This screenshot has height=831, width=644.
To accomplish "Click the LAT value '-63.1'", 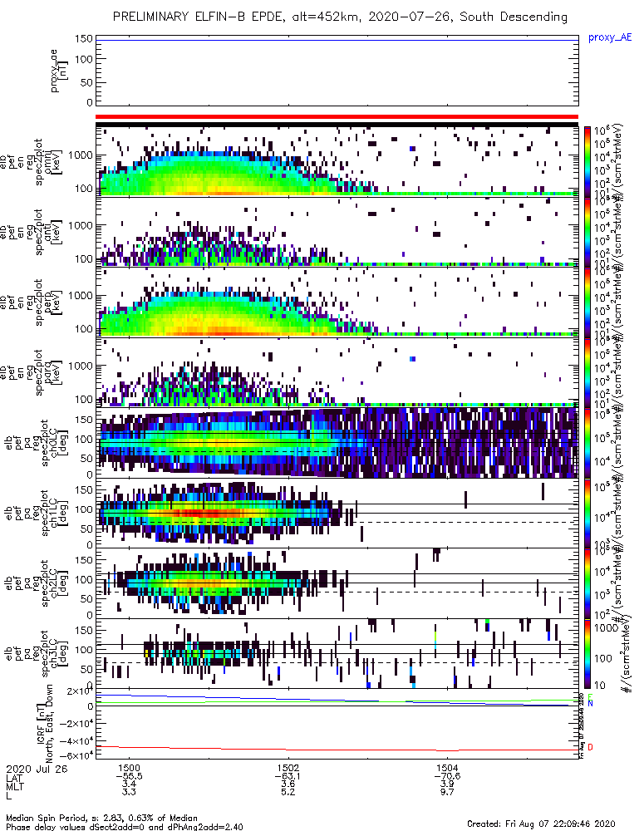I will pyautogui.click(x=288, y=776).
